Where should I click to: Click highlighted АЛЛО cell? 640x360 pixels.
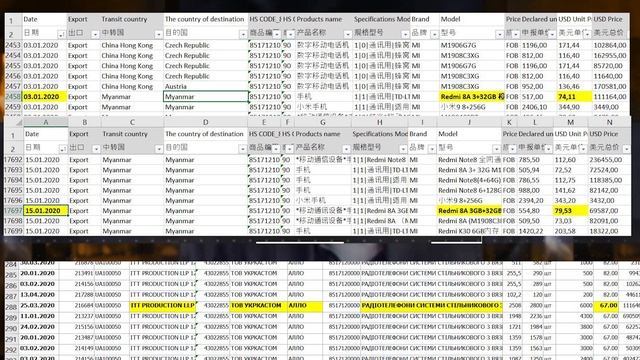pos(305,306)
